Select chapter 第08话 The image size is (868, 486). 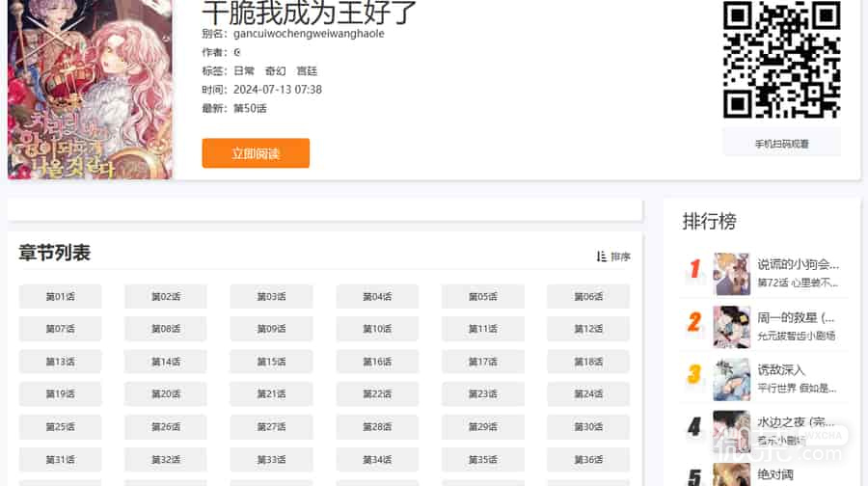pyautogui.click(x=166, y=329)
